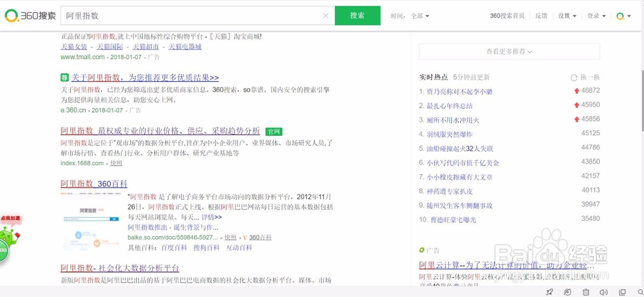Click the pin icon in the bottom bar
The image size is (644, 297).
[x=549, y=292]
